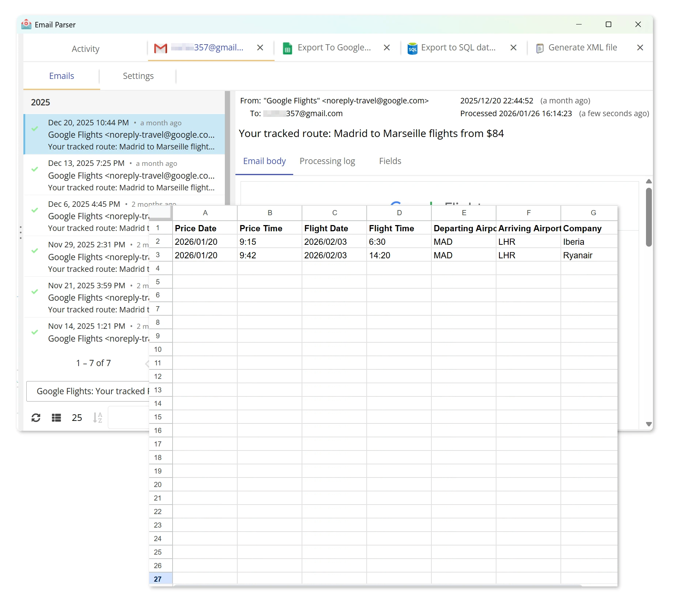Click the down arrow on the email body scrollbar
Viewport: 680px width, 616px height.
click(x=649, y=424)
